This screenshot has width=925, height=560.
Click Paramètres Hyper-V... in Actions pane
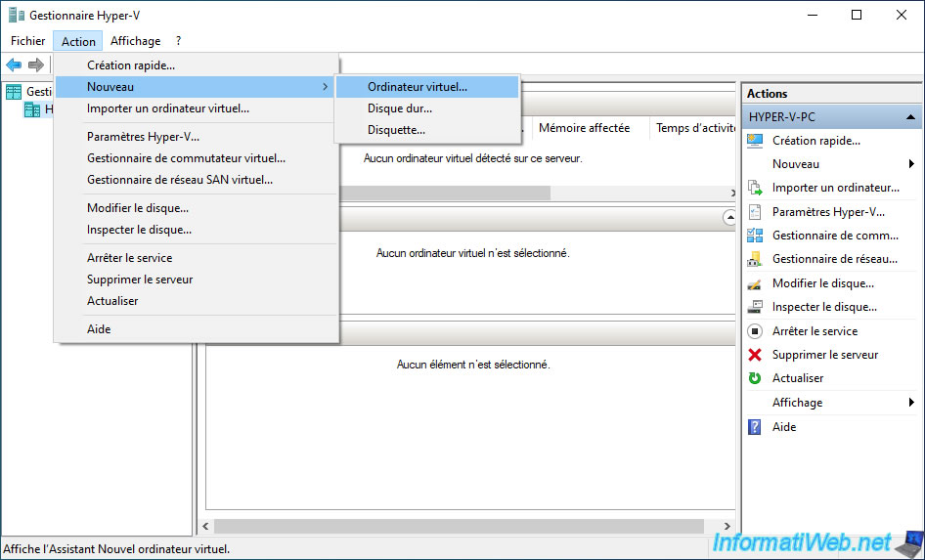(828, 212)
